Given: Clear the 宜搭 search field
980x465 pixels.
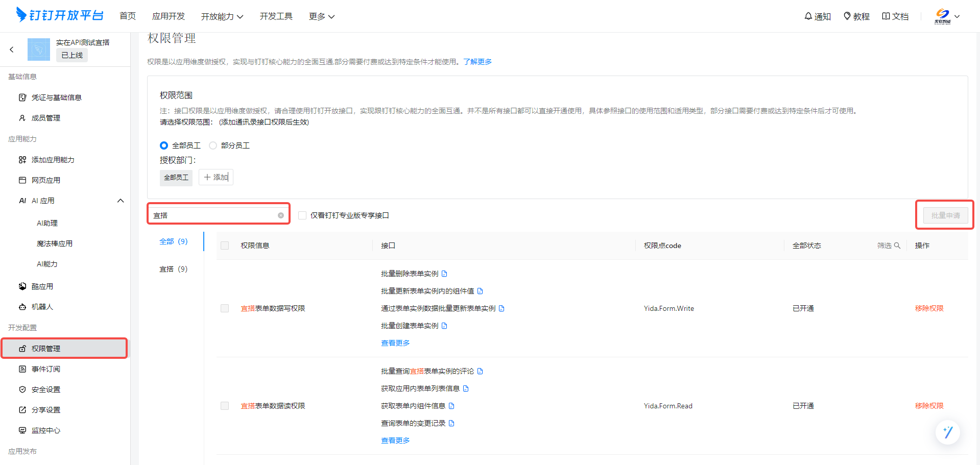Looking at the screenshot, I should click(281, 215).
